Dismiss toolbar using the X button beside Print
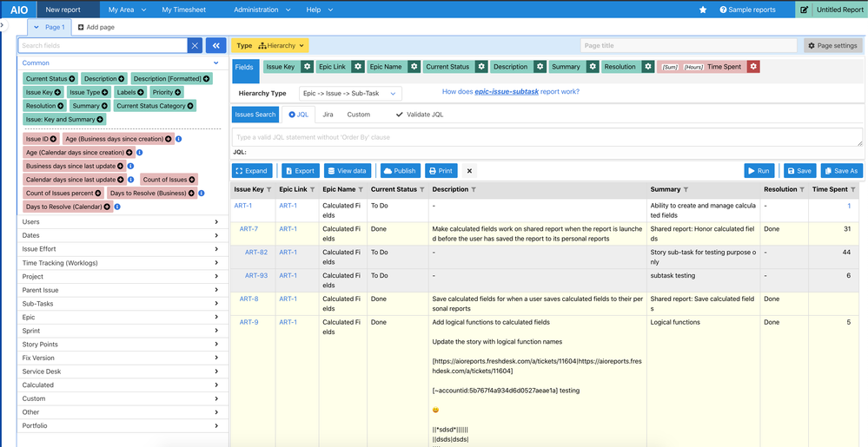Viewport: 868px width, 447px height. 469,171
